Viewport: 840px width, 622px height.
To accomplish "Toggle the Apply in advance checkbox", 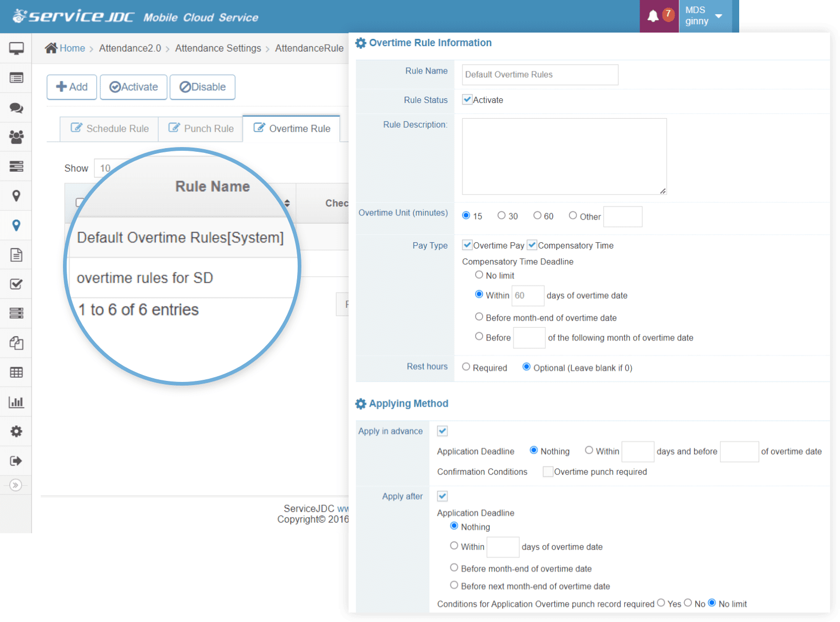I will (442, 431).
